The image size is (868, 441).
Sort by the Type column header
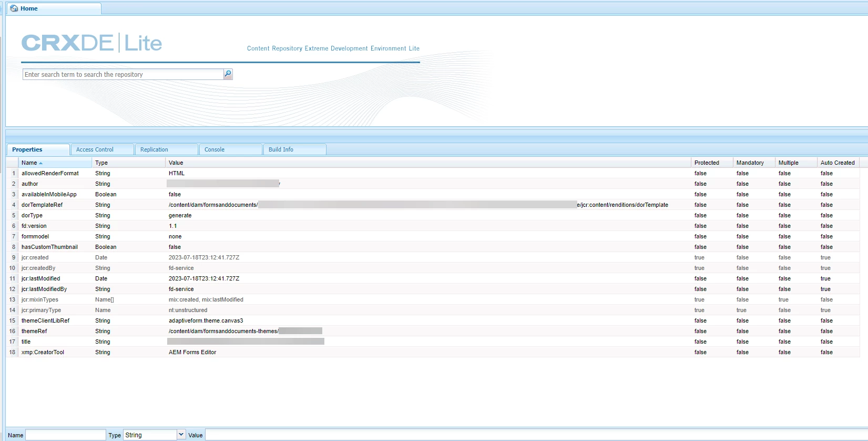(x=129, y=163)
